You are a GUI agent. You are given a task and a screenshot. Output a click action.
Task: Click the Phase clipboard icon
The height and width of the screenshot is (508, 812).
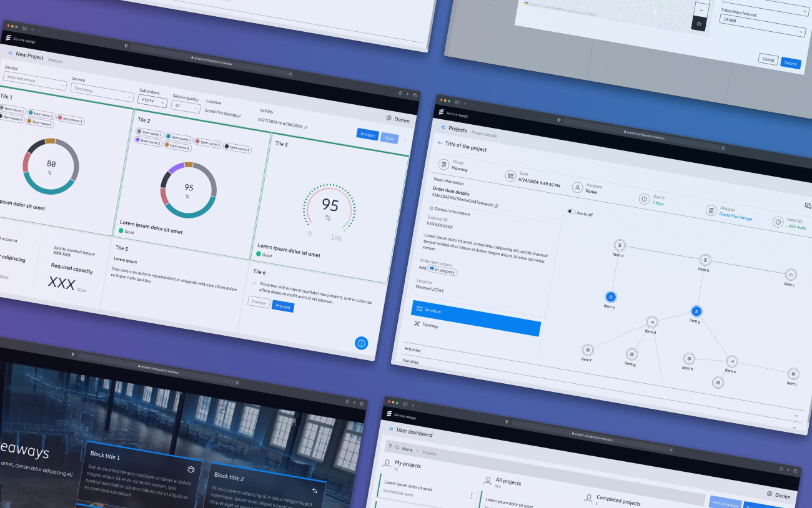click(x=443, y=165)
